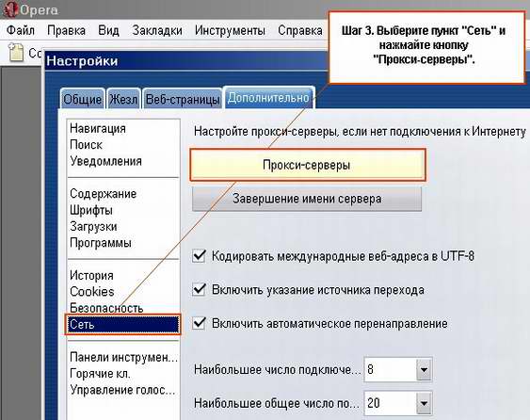Click the connections field showing 8
Image resolution: width=530 pixels, height=420 pixels.
click(x=390, y=369)
